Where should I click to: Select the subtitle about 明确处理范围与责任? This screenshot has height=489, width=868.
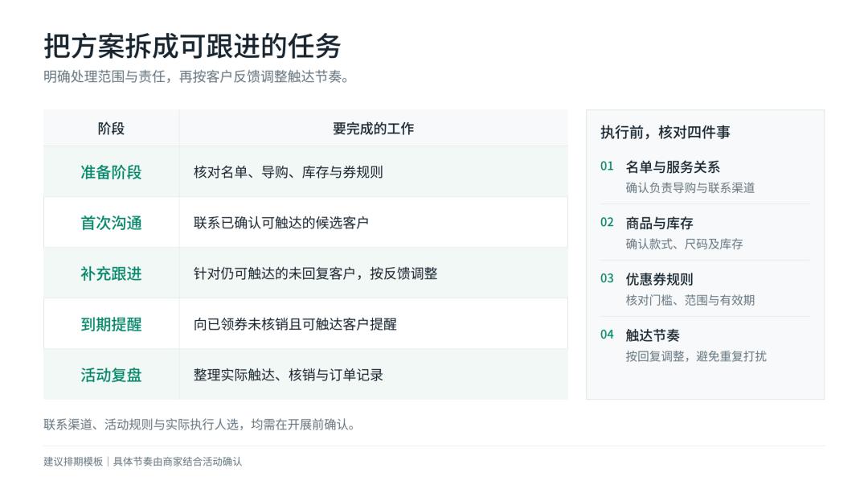coord(197,76)
